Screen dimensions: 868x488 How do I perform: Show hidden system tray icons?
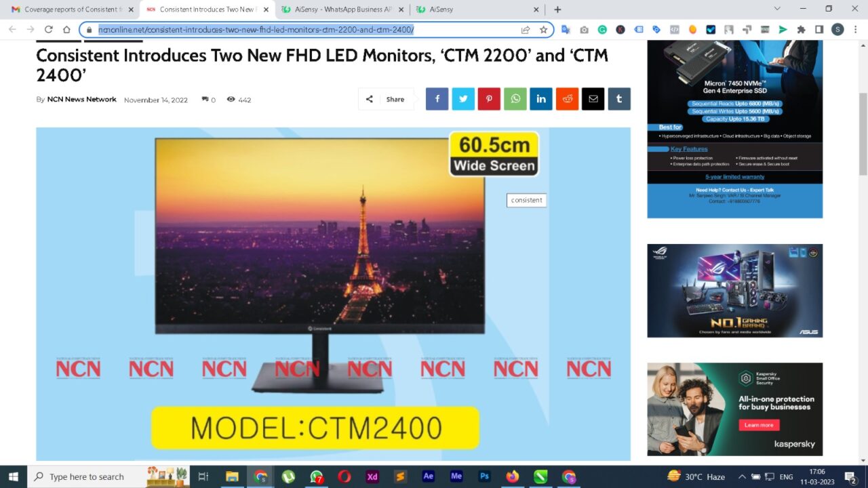click(x=741, y=476)
